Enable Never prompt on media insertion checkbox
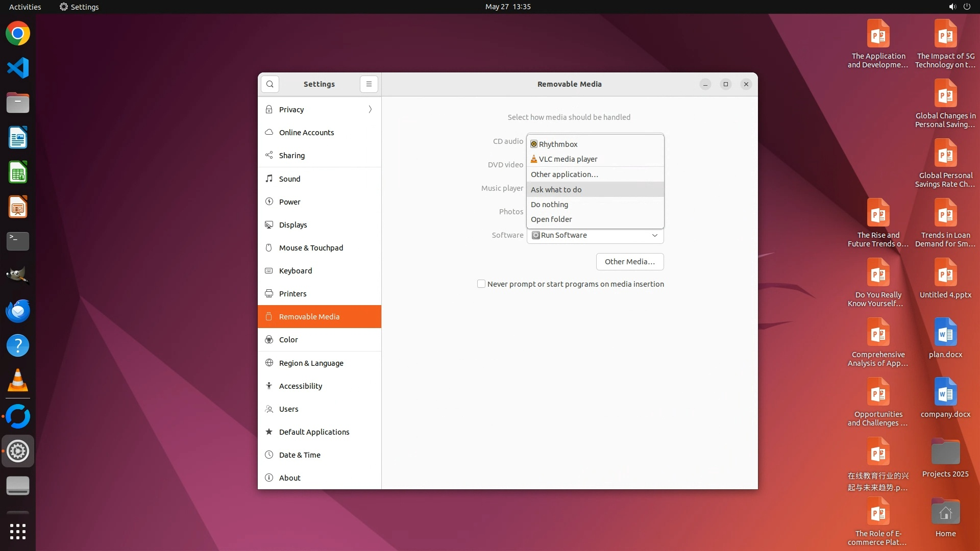The width and height of the screenshot is (980, 551). tap(481, 284)
